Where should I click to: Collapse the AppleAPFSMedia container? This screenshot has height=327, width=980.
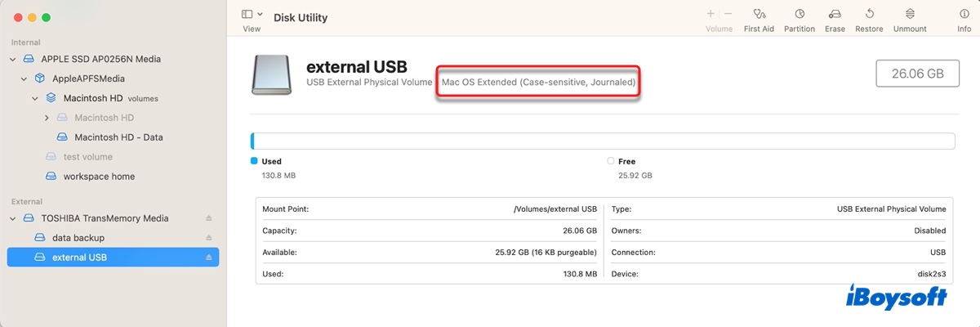[25, 78]
